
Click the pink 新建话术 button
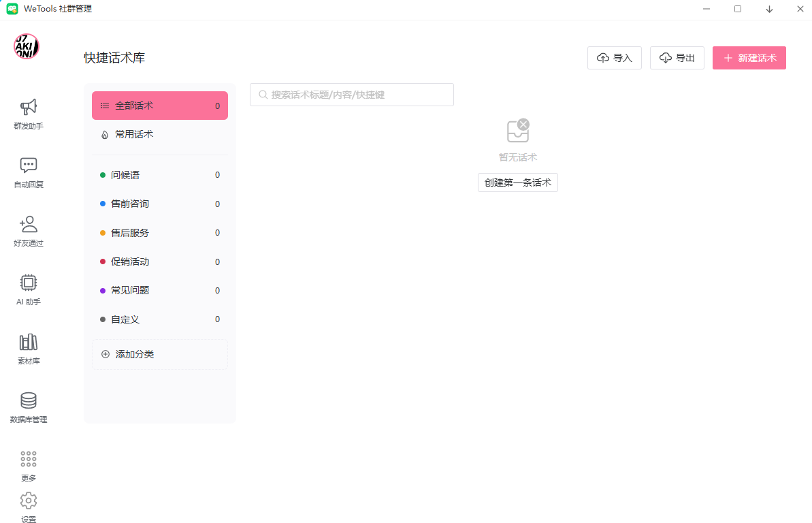(749, 58)
